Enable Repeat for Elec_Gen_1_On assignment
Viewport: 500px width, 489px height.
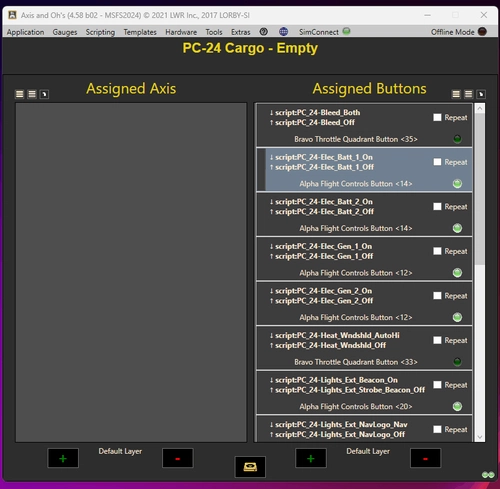[437, 251]
